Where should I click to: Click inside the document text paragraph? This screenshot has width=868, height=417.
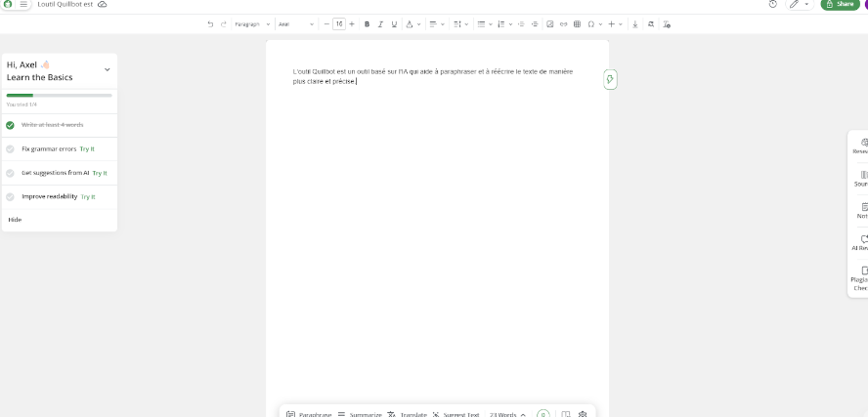coord(433,76)
